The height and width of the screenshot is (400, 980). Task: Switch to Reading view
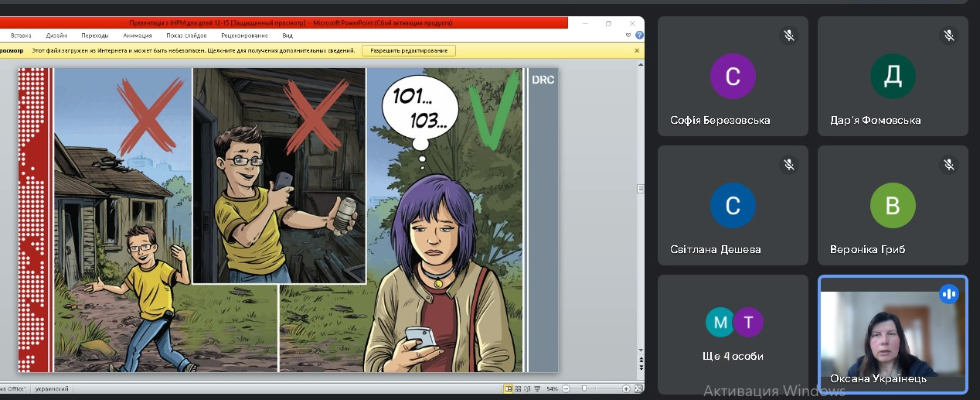coord(527,388)
